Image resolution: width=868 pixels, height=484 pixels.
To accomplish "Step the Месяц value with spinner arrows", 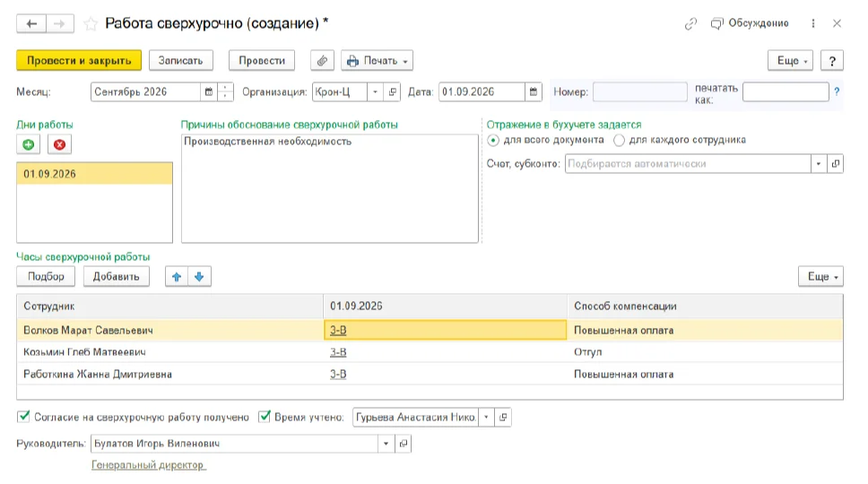I will pyautogui.click(x=225, y=91).
